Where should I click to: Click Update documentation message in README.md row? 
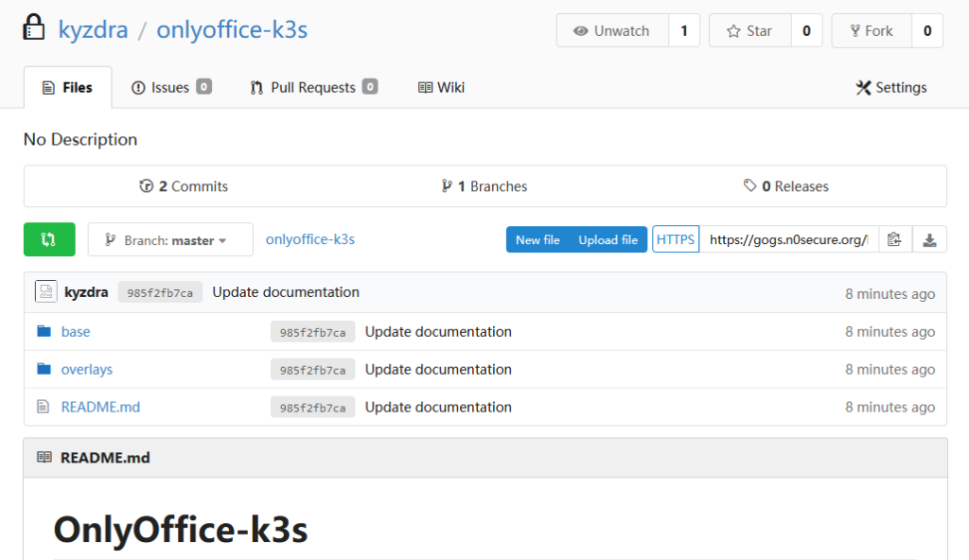coord(438,408)
